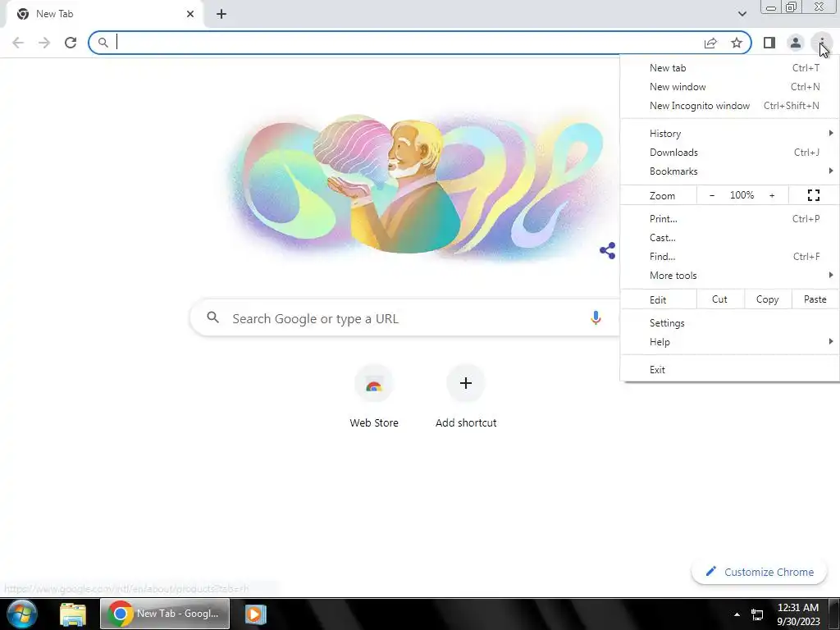Choose New Incognito window
This screenshot has height=630, width=840.
click(729, 106)
